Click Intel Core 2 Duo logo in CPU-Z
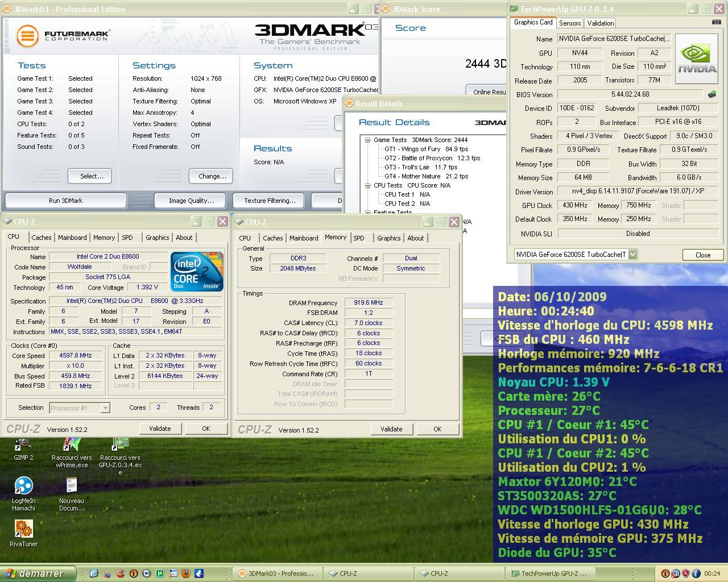728x582 pixels. [x=197, y=272]
